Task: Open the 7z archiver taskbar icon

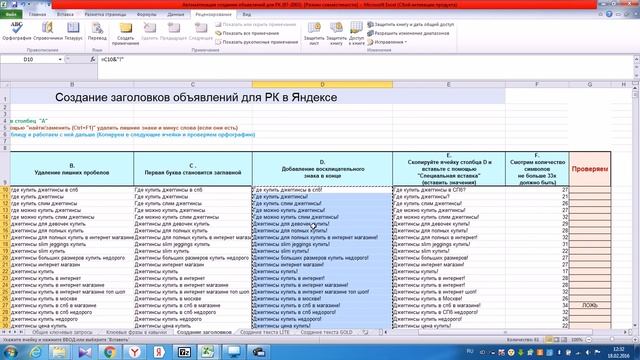Action: click(x=184, y=352)
